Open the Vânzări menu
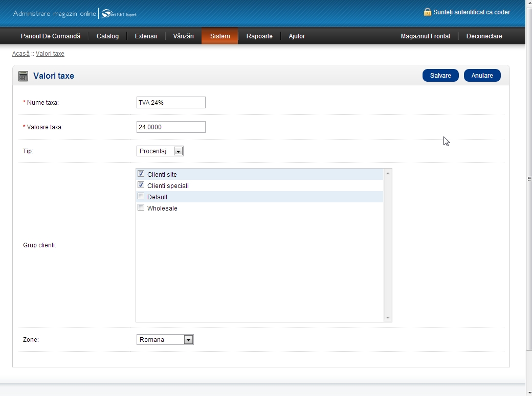This screenshot has height=396, width=532. point(183,36)
